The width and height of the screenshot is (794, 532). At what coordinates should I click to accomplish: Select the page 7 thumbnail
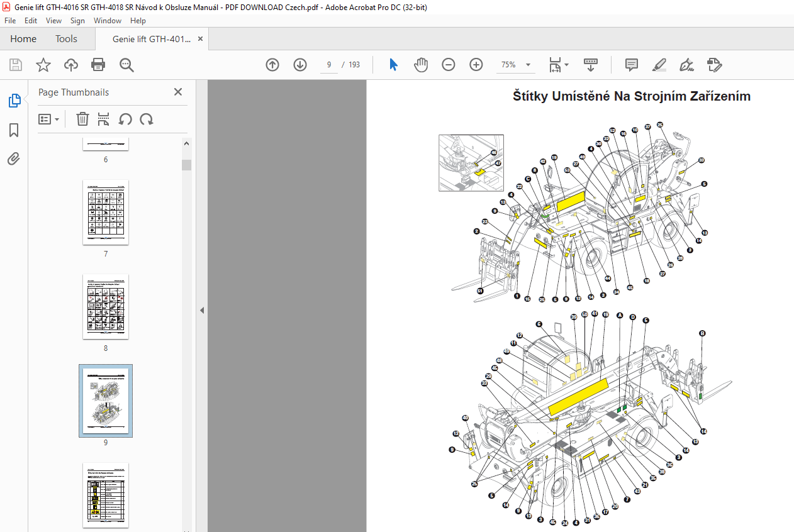[x=106, y=213]
